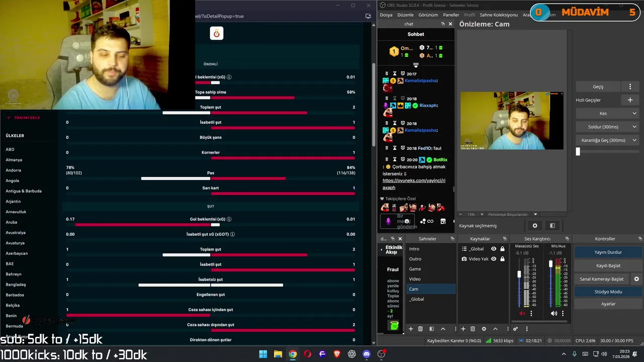Select the Intro scene
The image size is (644, 362).
click(x=431, y=249)
